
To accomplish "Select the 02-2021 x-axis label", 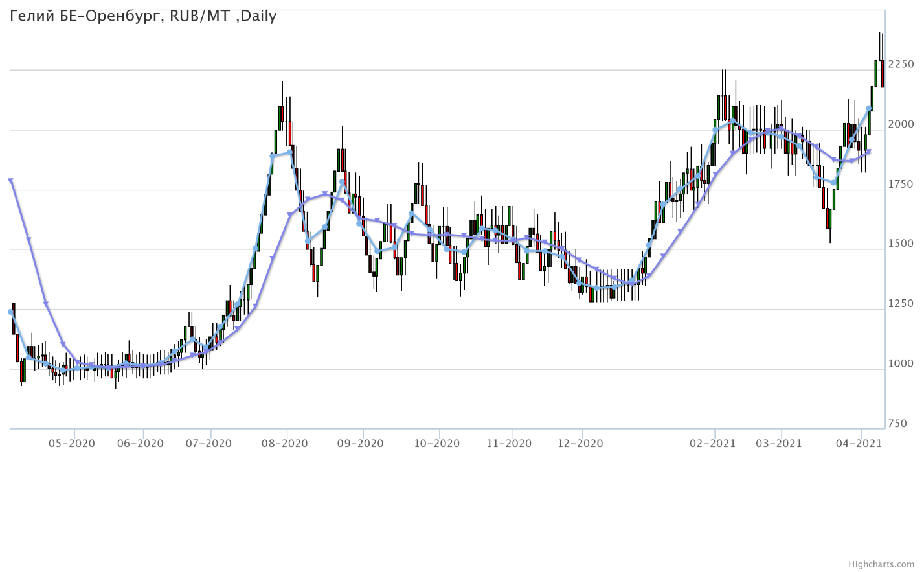I will [x=713, y=444].
